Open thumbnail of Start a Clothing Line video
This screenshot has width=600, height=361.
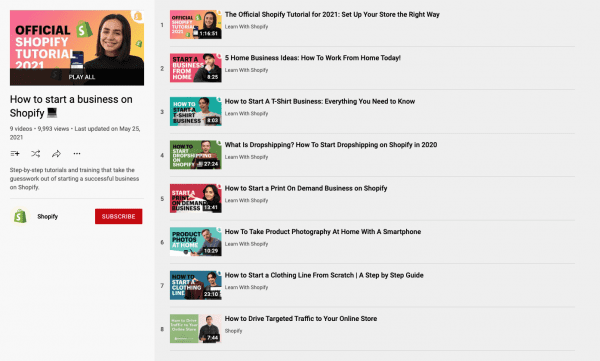196,285
